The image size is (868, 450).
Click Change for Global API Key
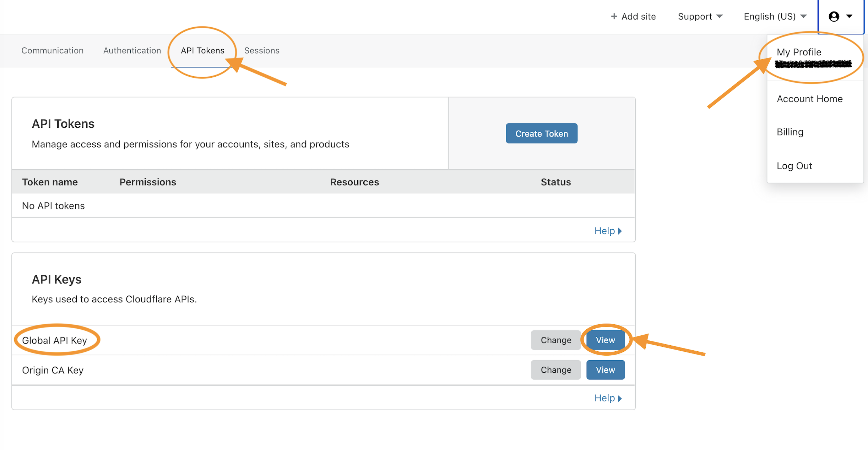[x=556, y=340]
